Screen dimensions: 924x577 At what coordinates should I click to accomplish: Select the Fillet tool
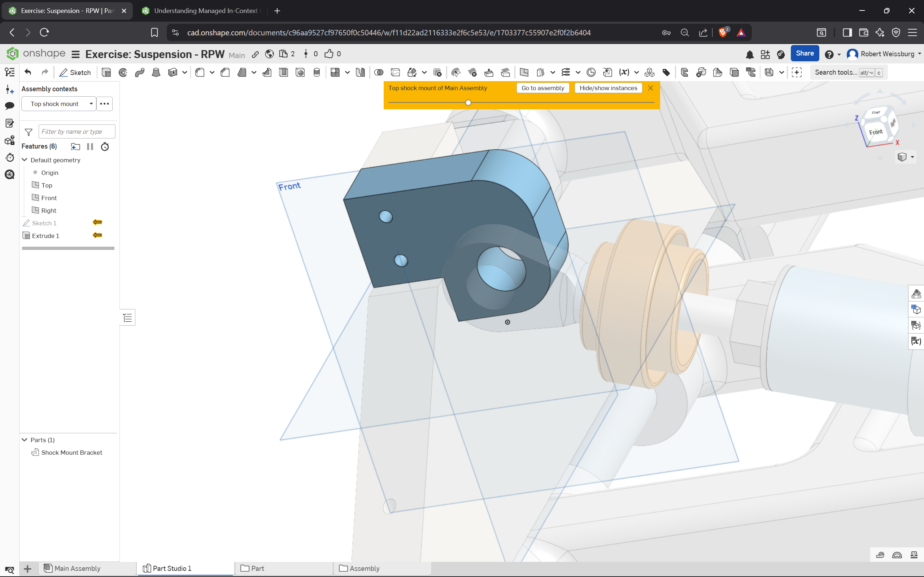(200, 72)
